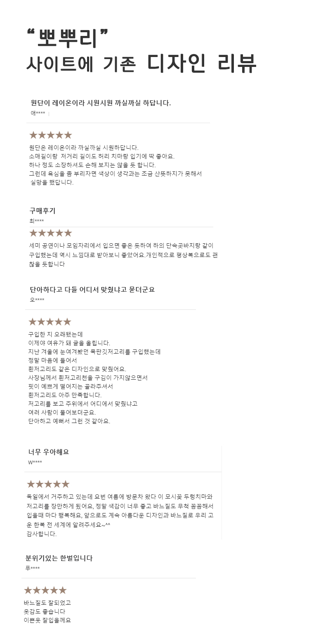
Task: Click the star rating of the 단아하다고 review
Action: tap(49, 322)
